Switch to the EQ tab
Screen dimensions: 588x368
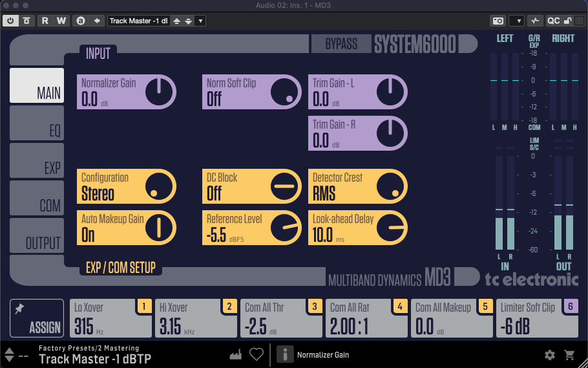[x=37, y=123]
